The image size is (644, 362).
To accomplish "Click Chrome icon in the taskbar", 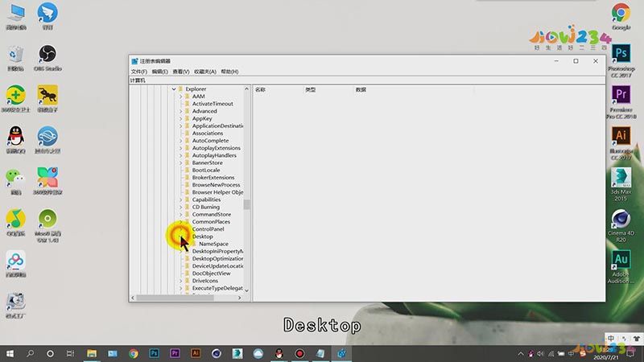I will [x=133, y=353].
